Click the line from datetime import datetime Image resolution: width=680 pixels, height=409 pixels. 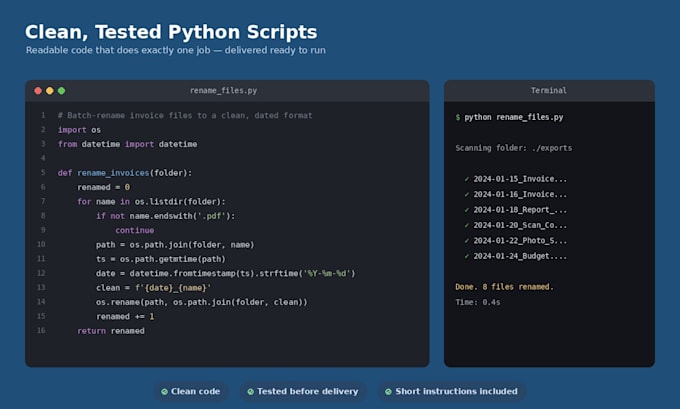tap(128, 144)
